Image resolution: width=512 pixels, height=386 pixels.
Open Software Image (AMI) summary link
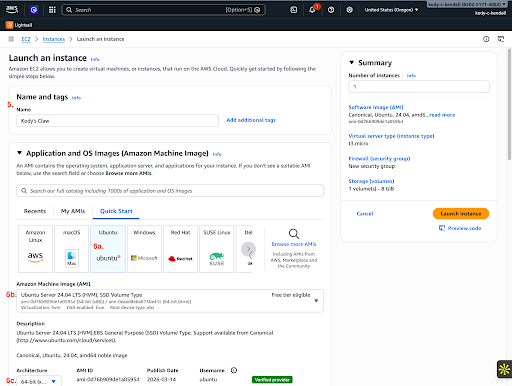[x=376, y=107]
